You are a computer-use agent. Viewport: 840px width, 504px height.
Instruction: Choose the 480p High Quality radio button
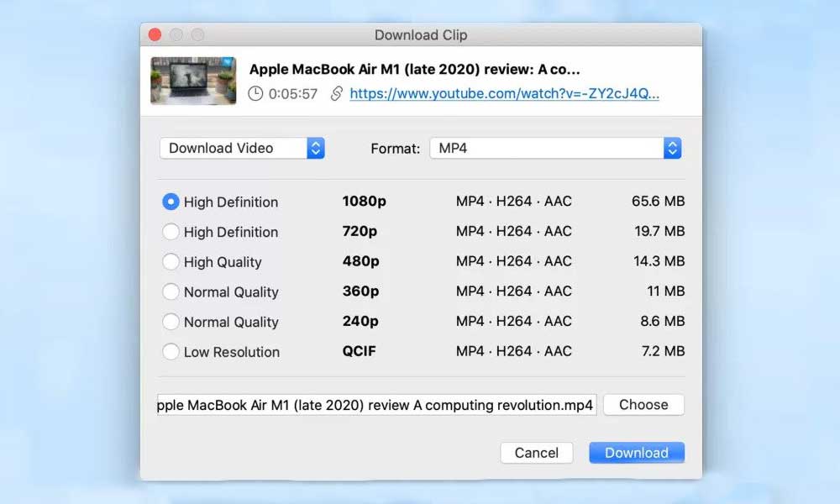(171, 262)
